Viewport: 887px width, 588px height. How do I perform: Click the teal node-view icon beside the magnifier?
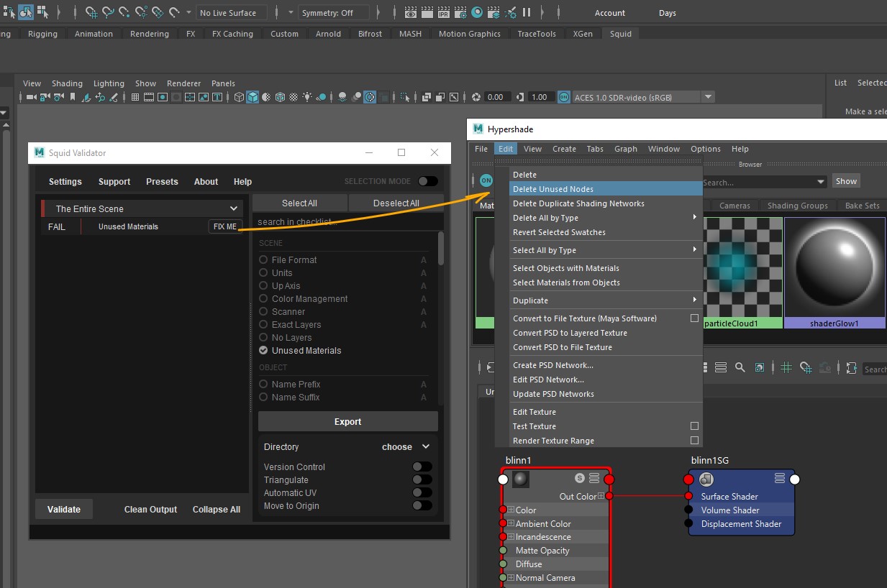[x=760, y=368]
